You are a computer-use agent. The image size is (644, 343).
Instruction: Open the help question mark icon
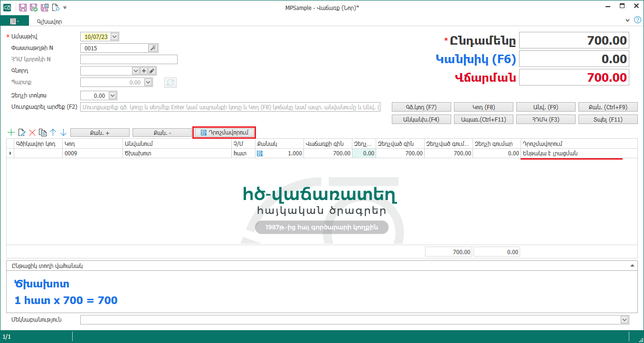click(637, 20)
